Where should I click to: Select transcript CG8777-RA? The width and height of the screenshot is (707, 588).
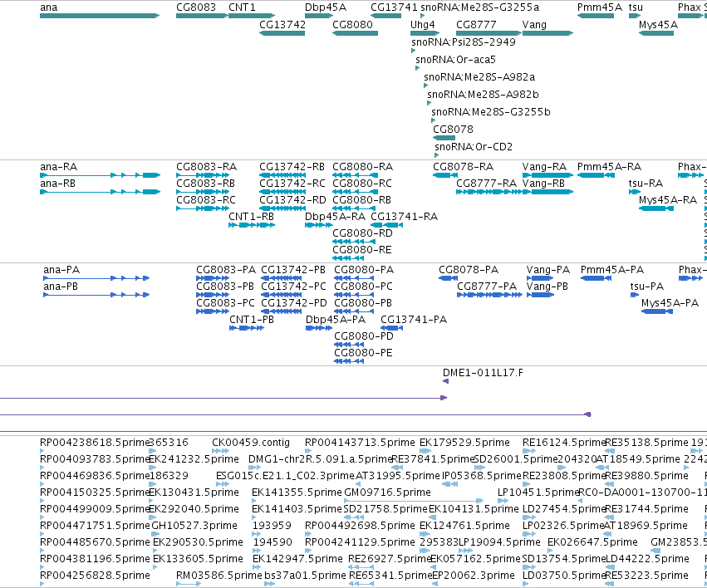pos(487,184)
